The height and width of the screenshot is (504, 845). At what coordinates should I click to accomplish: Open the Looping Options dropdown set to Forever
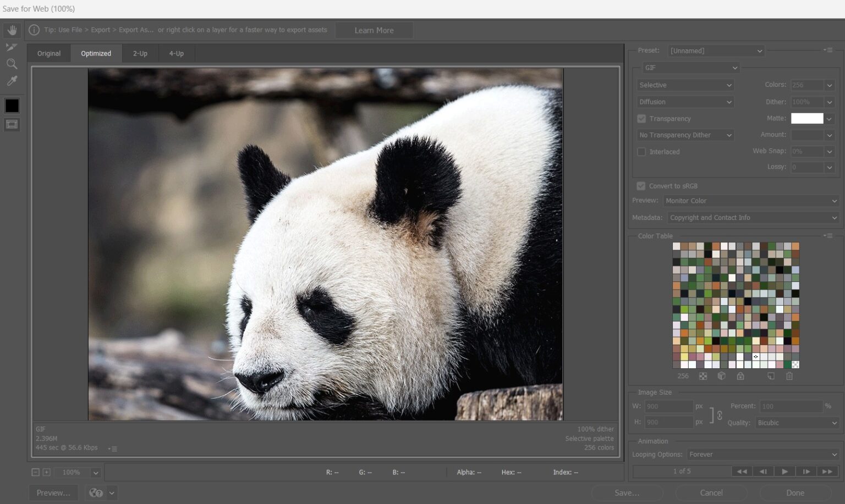click(x=762, y=455)
